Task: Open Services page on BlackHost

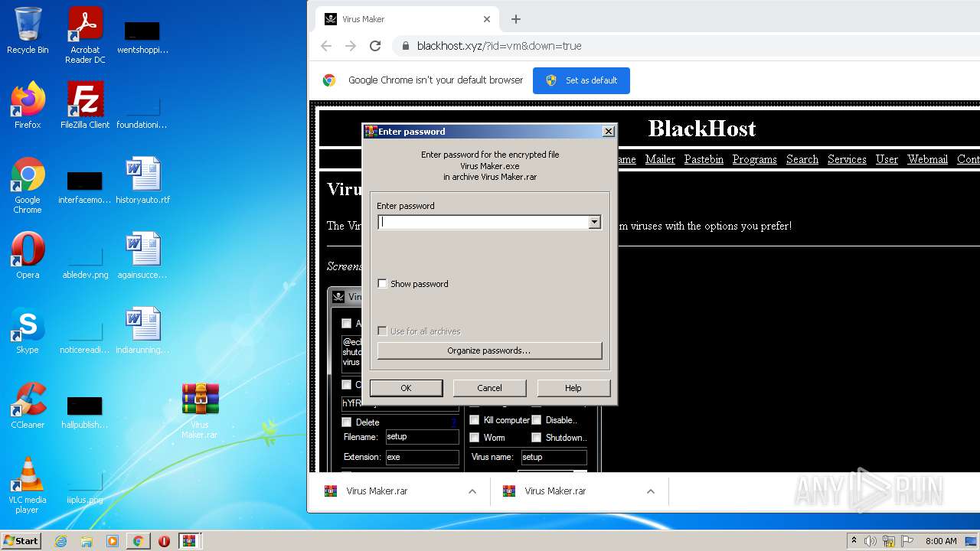Action: pyautogui.click(x=847, y=159)
